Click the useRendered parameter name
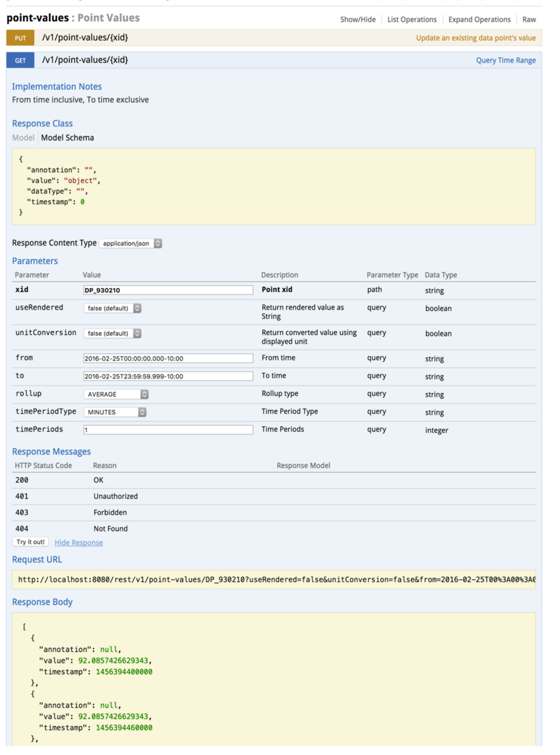 click(39, 307)
